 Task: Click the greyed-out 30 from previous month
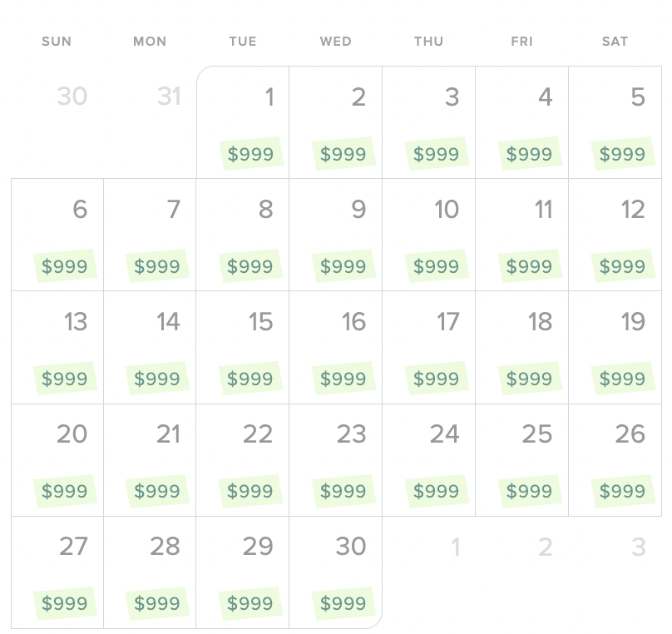tap(72, 96)
